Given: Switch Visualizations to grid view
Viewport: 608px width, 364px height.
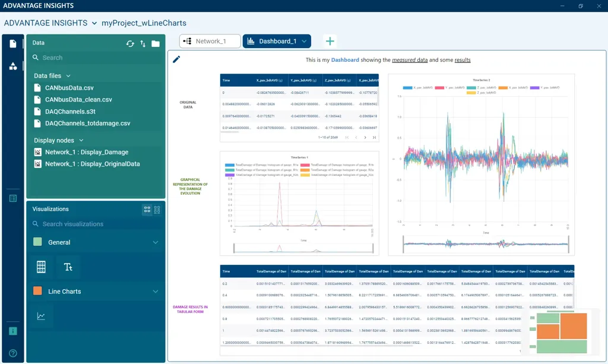Looking at the screenshot, I should pyautogui.click(x=147, y=209).
